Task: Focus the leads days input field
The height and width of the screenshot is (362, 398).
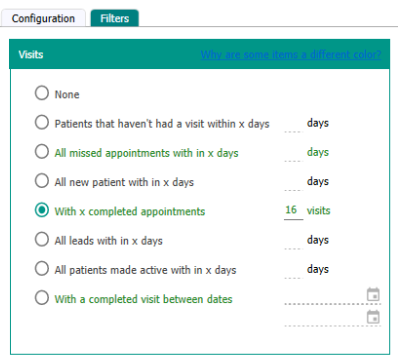Action: pos(293,241)
